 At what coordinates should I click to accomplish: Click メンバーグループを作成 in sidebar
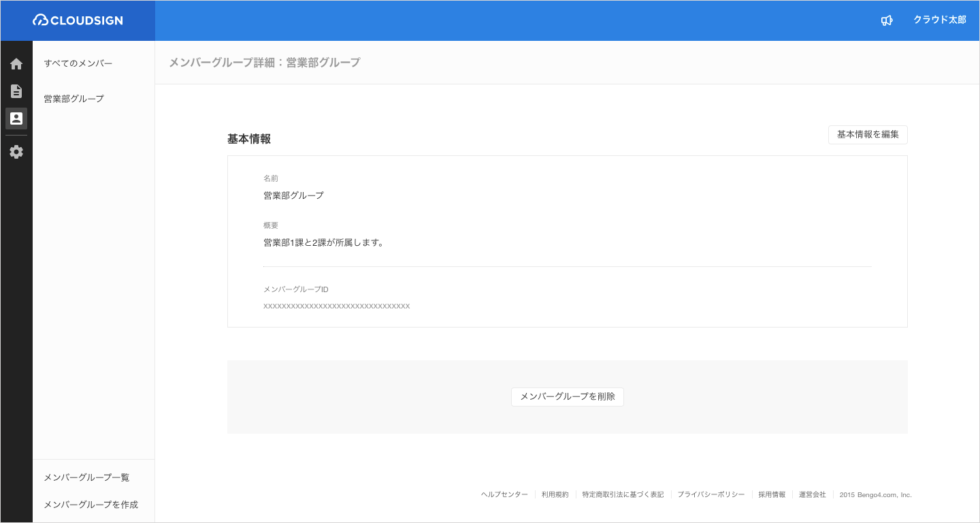(91, 505)
